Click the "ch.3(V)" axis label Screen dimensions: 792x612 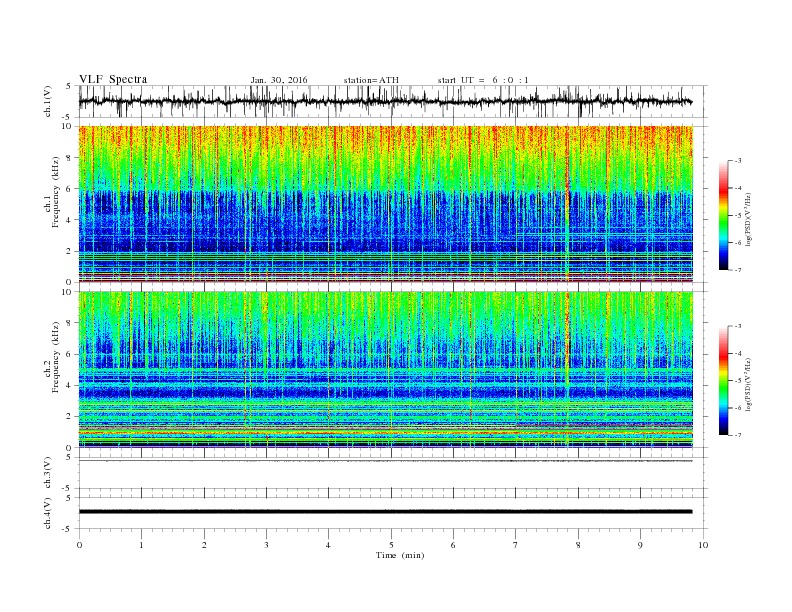[x=48, y=473]
